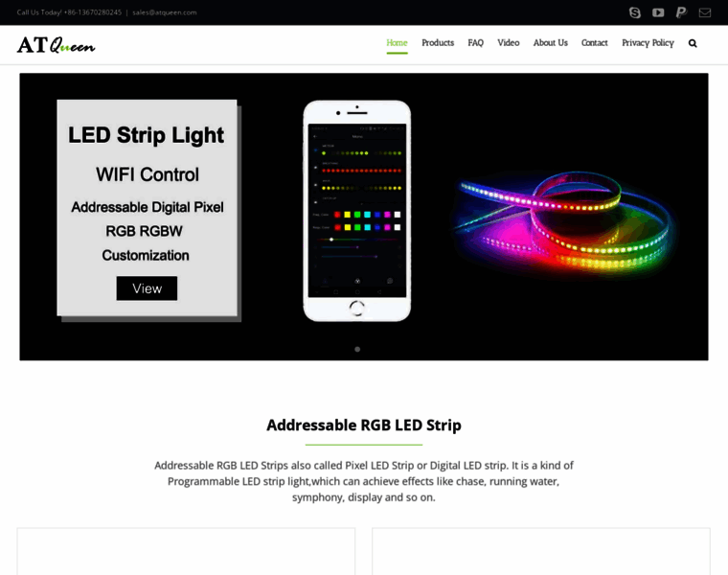
Task: Open the Products menu
Action: click(x=438, y=43)
